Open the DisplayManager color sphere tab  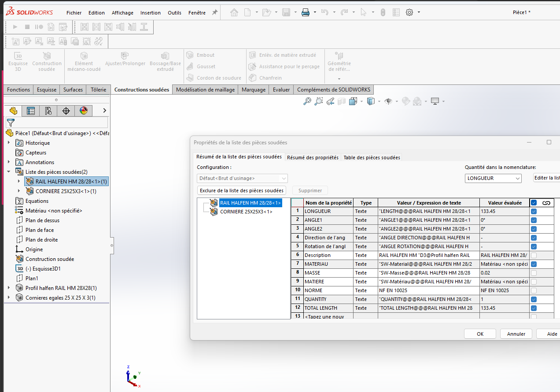pyautogui.click(x=84, y=111)
